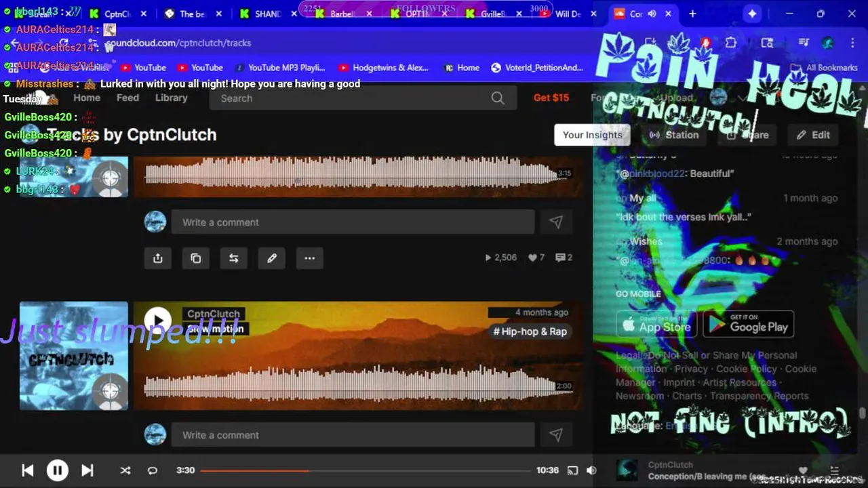
Task: Write a comment on the 2:00 track
Action: [353, 435]
